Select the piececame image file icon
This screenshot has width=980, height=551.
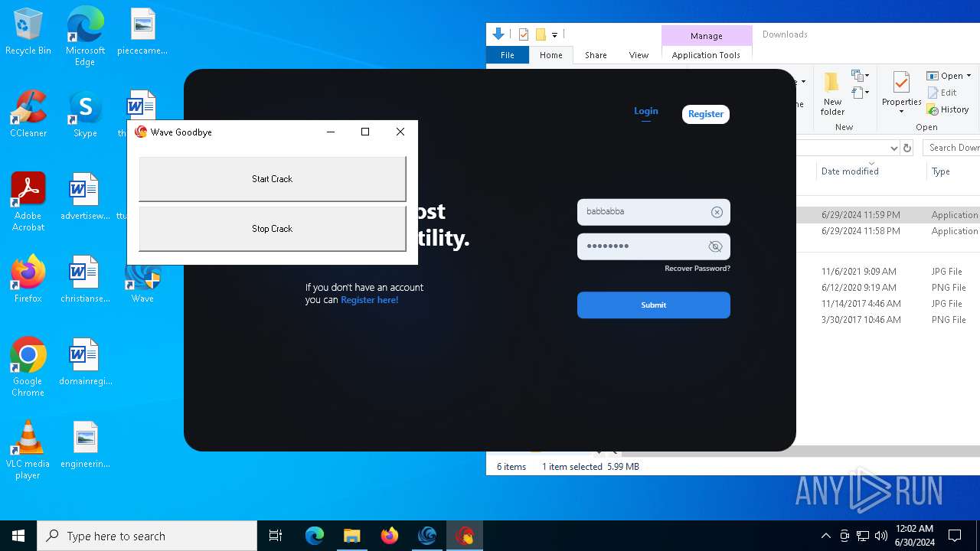click(142, 31)
